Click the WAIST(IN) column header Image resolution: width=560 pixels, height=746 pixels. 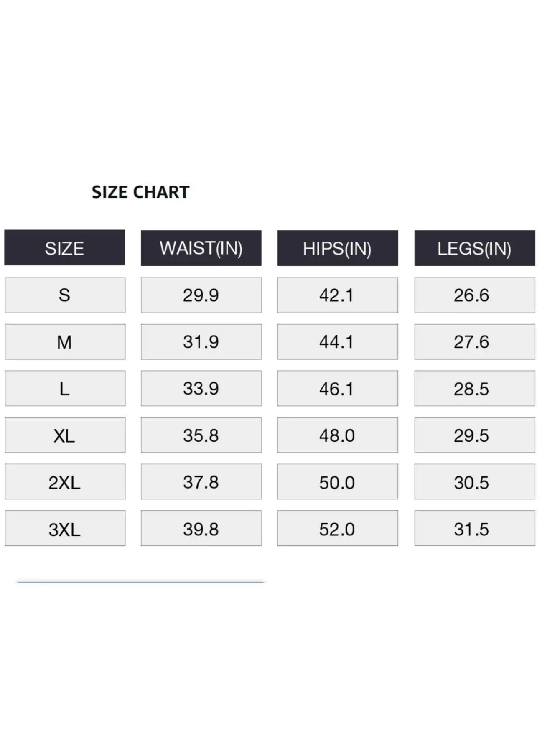(x=201, y=248)
